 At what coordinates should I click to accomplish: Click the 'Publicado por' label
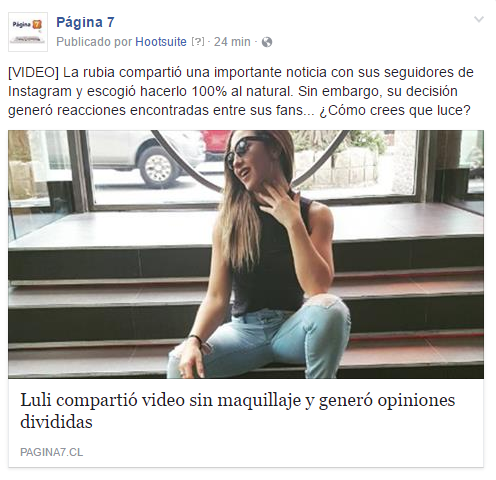click(94, 42)
